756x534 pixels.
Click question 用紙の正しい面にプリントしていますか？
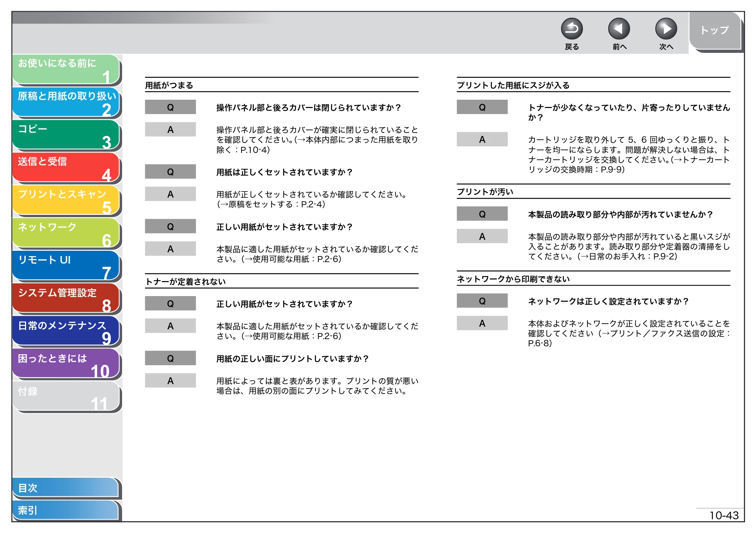click(293, 359)
